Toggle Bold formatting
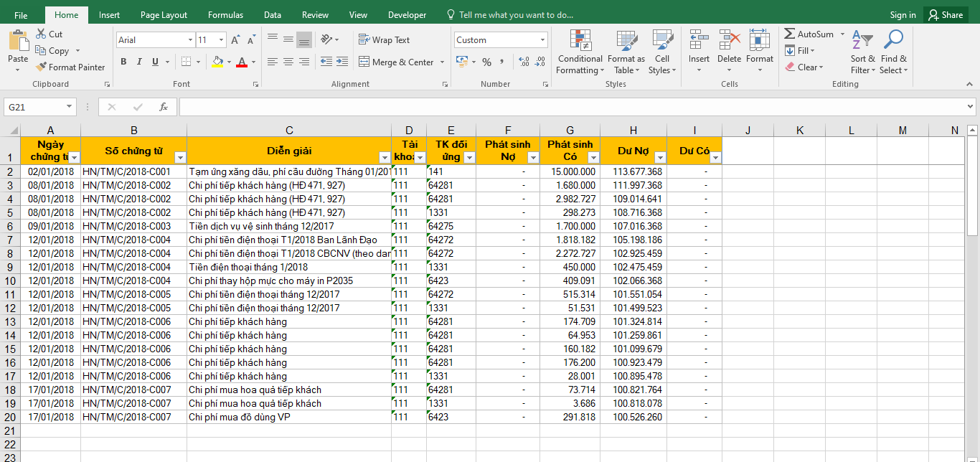 (123, 62)
